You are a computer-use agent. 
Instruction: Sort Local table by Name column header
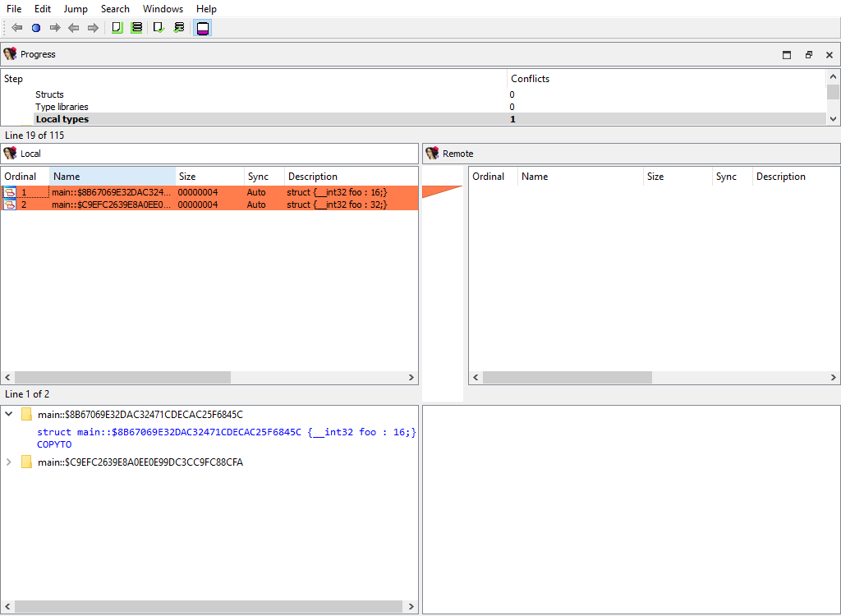[x=112, y=177]
